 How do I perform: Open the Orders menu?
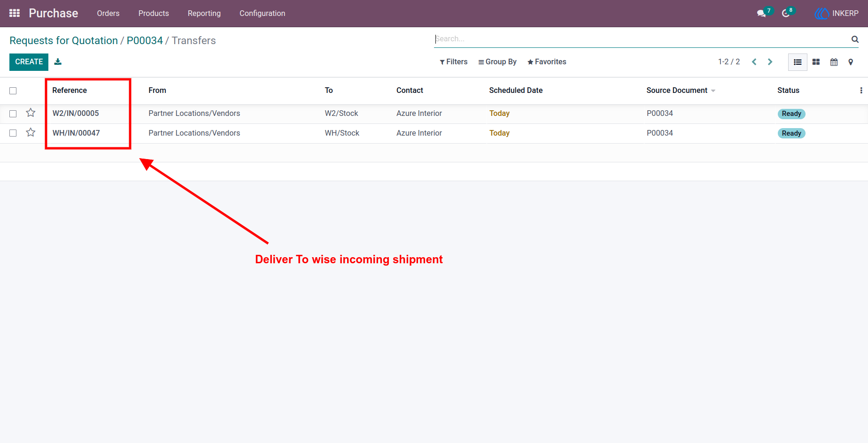click(x=108, y=14)
